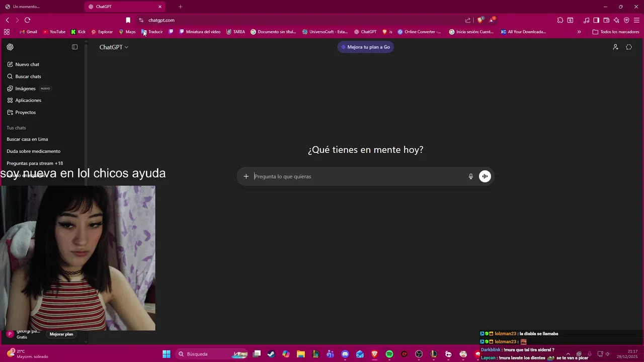Launch voice mode waveform button
The height and width of the screenshot is (362, 644).
pos(485,176)
